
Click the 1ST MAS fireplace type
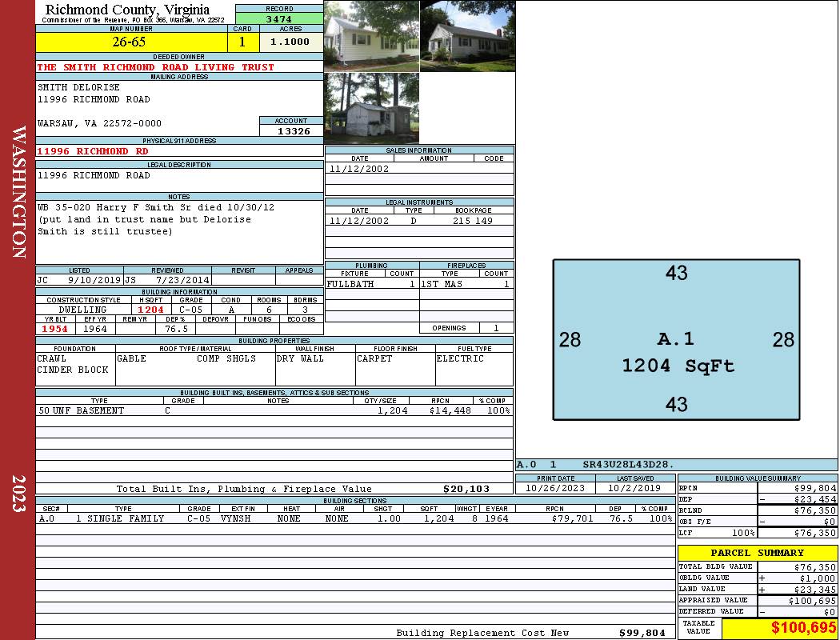coord(442,284)
